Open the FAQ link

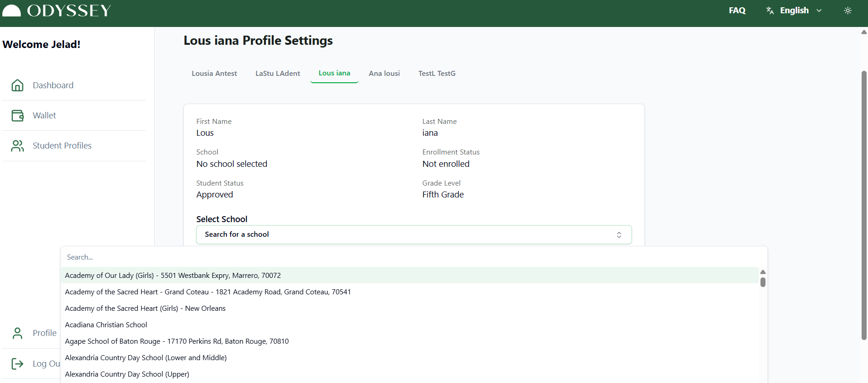[737, 11]
